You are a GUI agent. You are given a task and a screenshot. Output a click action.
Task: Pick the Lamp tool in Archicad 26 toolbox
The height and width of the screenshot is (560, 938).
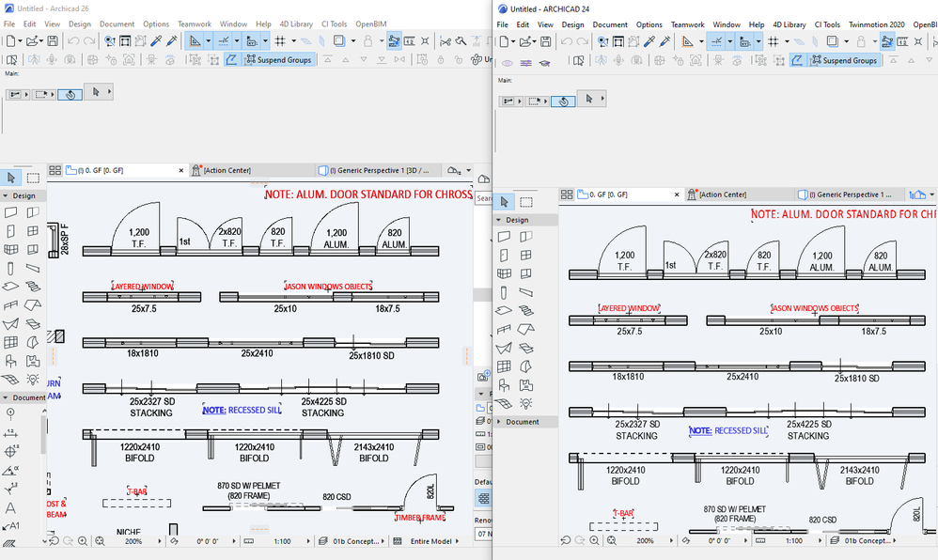tap(33, 380)
